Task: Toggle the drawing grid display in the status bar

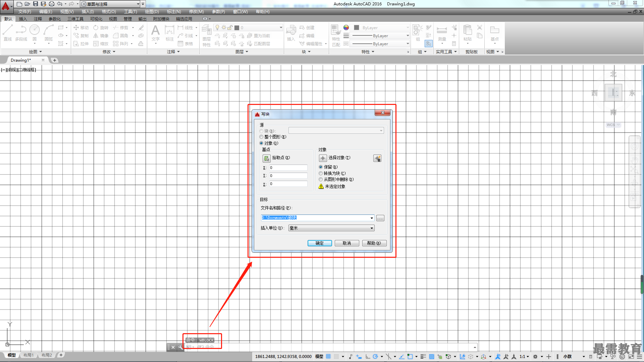Action: point(328,357)
